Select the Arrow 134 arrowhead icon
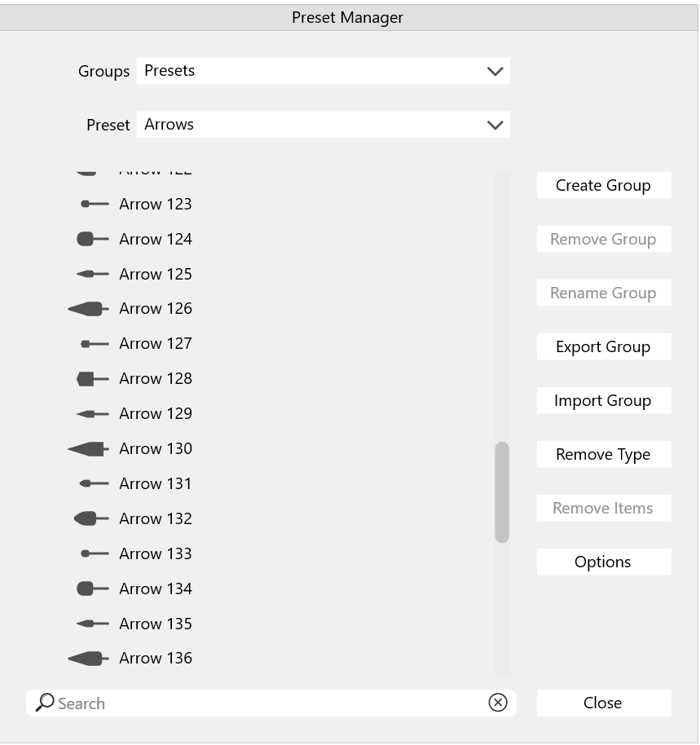The height and width of the screenshot is (745, 700). pyautogui.click(x=91, y=589)
